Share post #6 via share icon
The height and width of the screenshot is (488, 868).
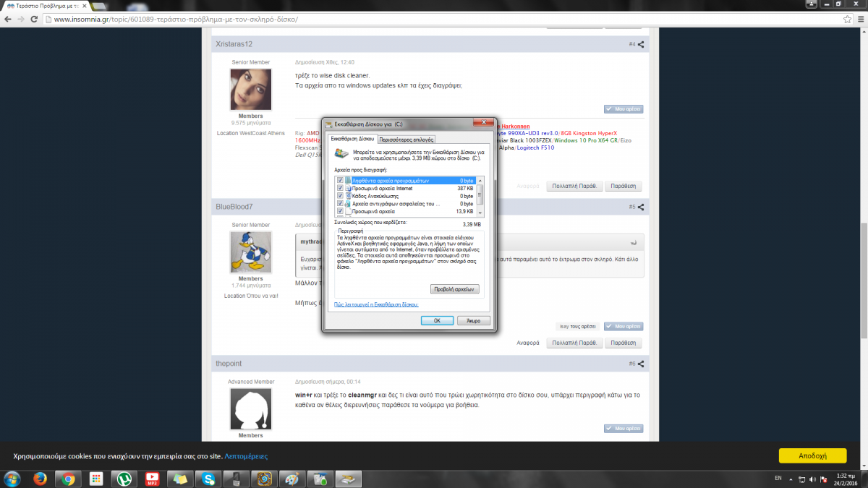641,363
